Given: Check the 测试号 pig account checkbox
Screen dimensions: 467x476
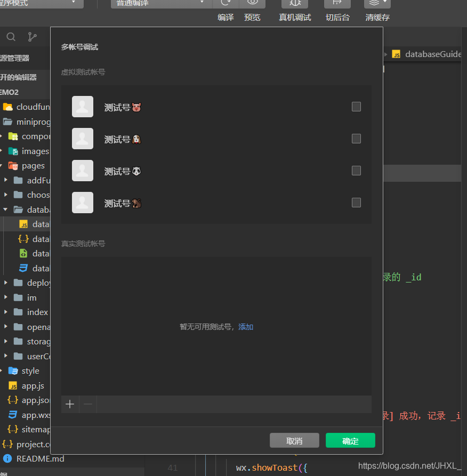Looking at the screenshot, I should (x=356, y=107).
